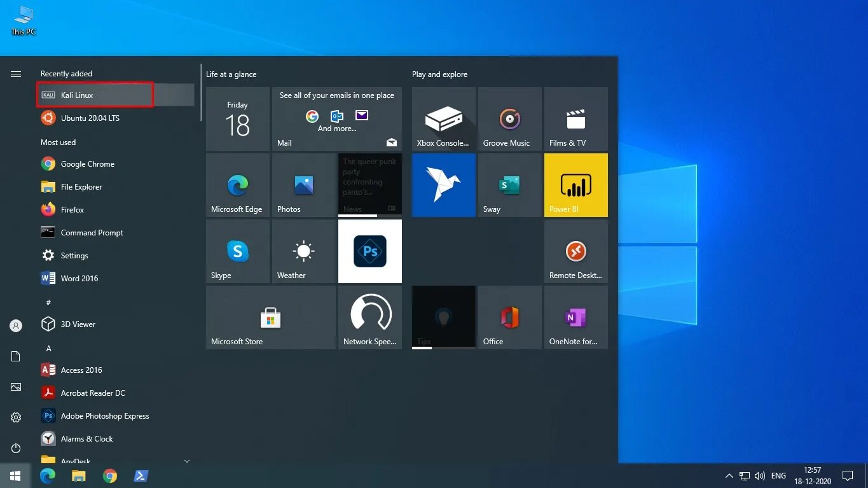Screen dimensions: 868x488
Task: Open the Mail tile
Action: point(337,119)
